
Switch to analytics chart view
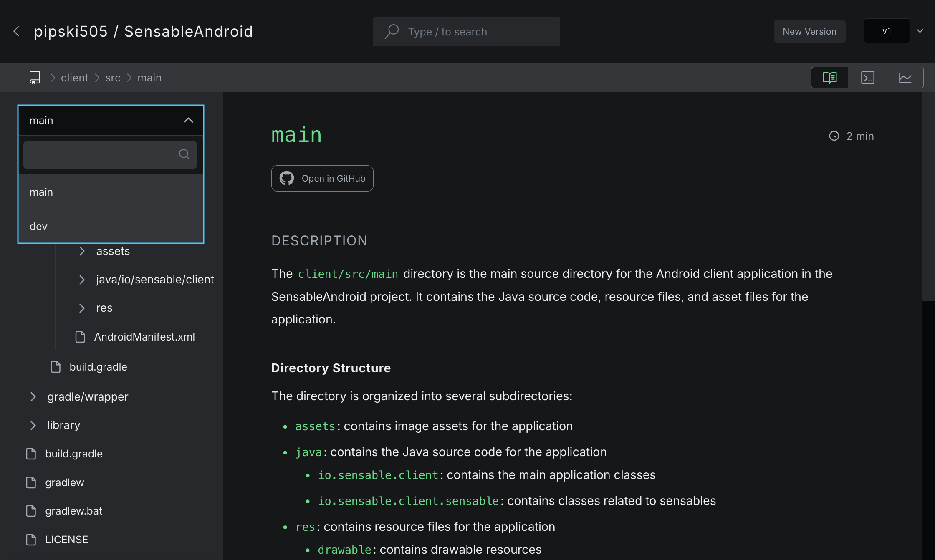905,78
